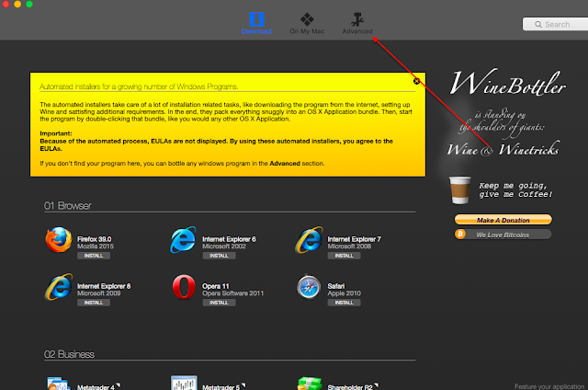Click the Internet Explorer 6 icon
588x390 pixels.
pos(183,239)
